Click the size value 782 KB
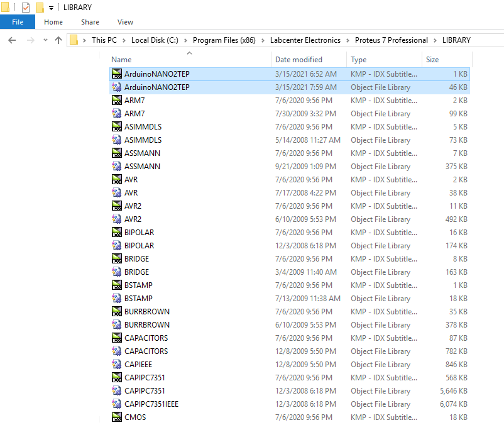The width and height of the screenshot is (504, 425). (456, 351)
